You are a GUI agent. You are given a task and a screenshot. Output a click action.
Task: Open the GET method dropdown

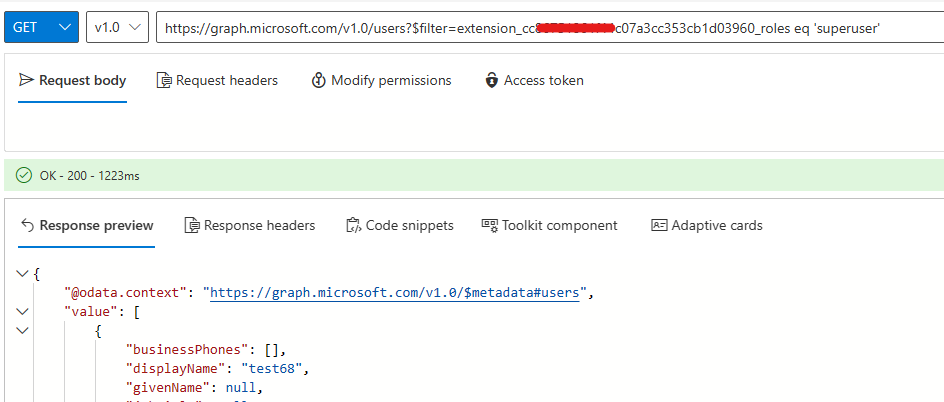point(41,28)
